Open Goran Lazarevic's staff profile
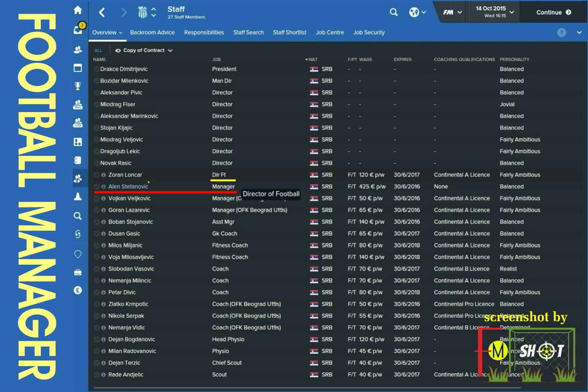Image resolution: width=588 pixels, height=392 pixels. pyautogui.click(x=129, y=210)
